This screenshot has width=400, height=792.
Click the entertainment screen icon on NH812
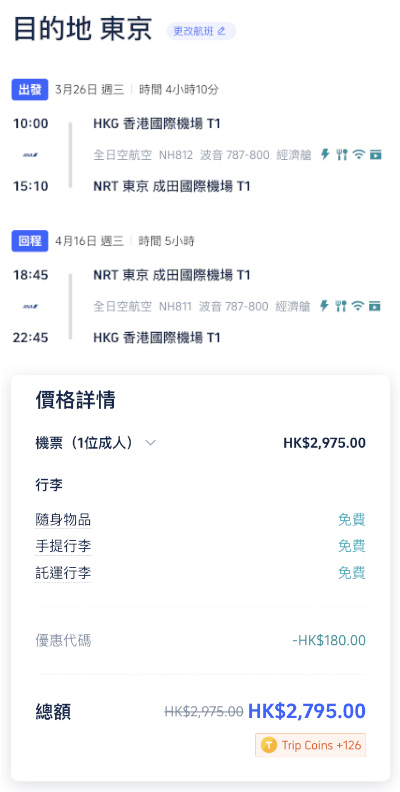pos(375,155)
